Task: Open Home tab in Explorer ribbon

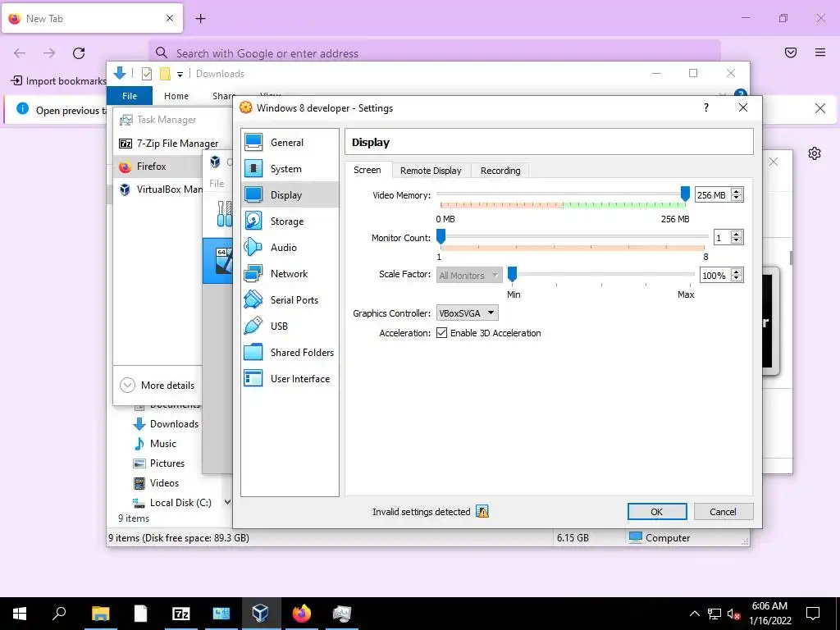Action: tap(176, 96)
